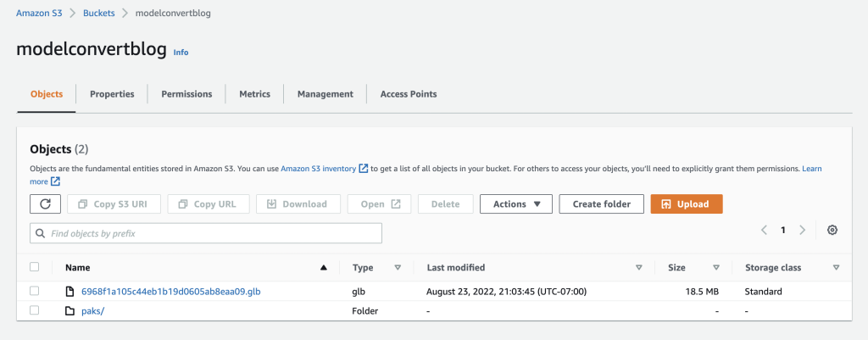
Task: Focus the Find objects by prefix field
Action: [206, 233]
